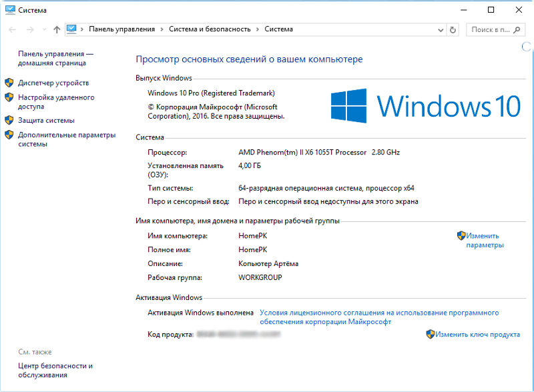Open address bar history dropdown

[x=441, y=30]
